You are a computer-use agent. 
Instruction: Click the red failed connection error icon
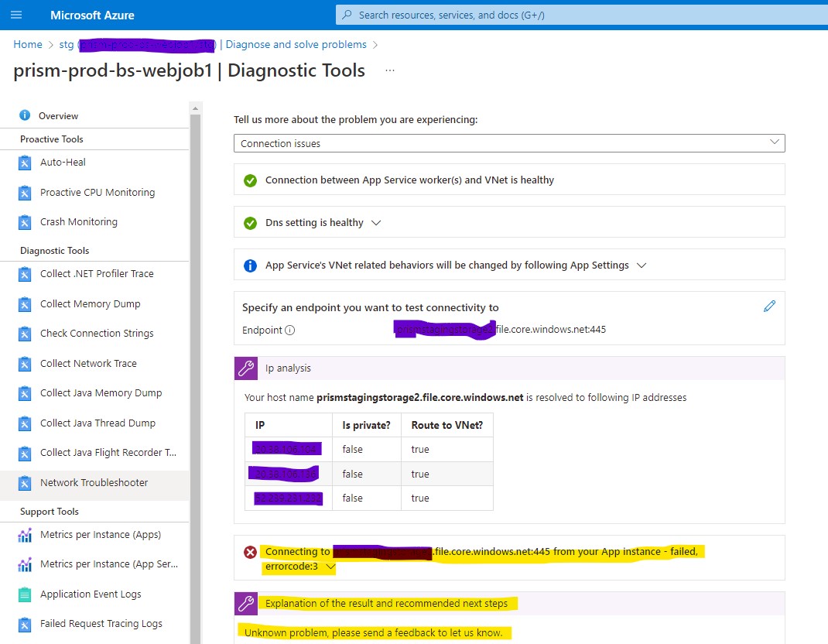pyautogui.click(x=250, y=552)
